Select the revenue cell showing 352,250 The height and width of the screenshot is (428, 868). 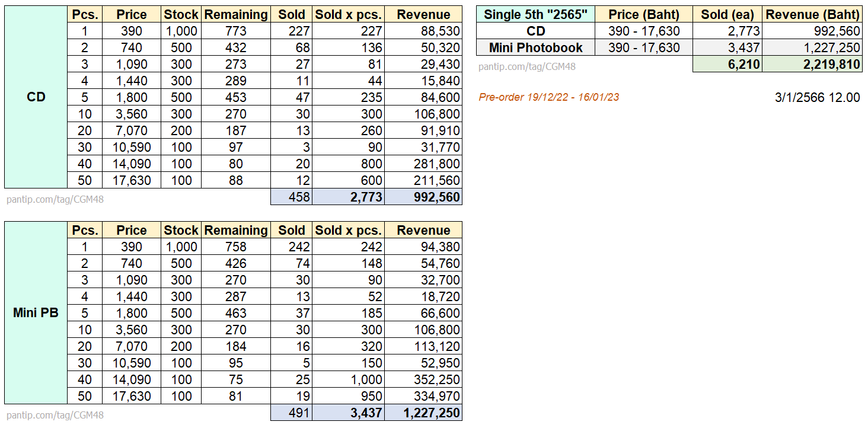(423, 379)
